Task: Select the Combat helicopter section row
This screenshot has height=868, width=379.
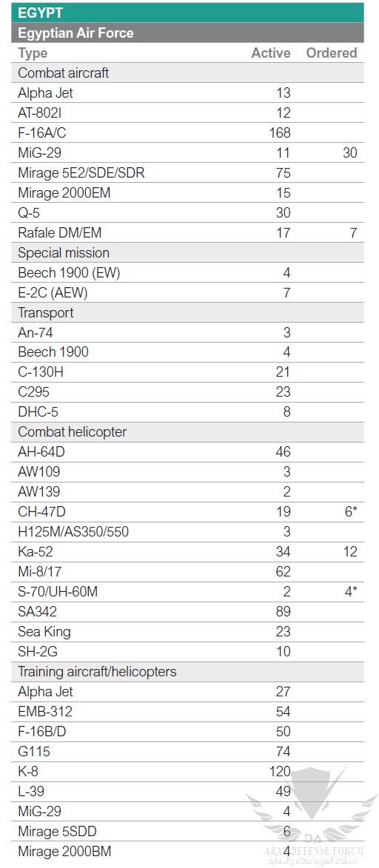Action: point(187,432)
